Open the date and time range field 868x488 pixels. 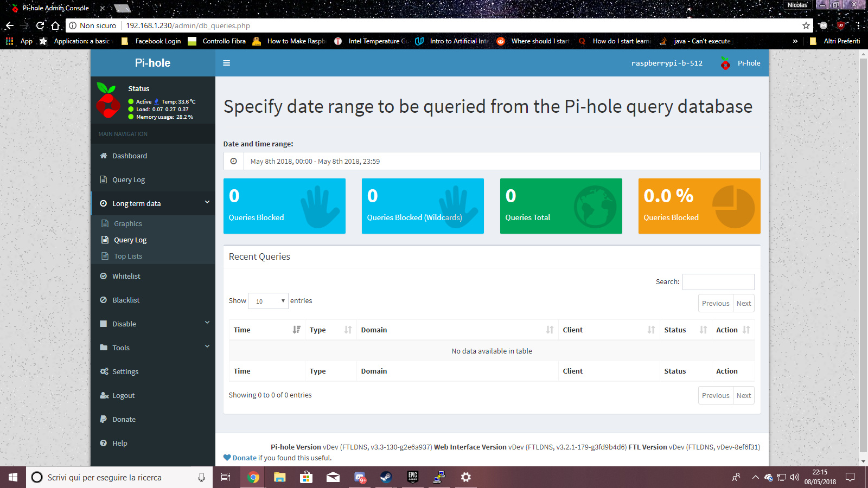[x=501, y=161]
